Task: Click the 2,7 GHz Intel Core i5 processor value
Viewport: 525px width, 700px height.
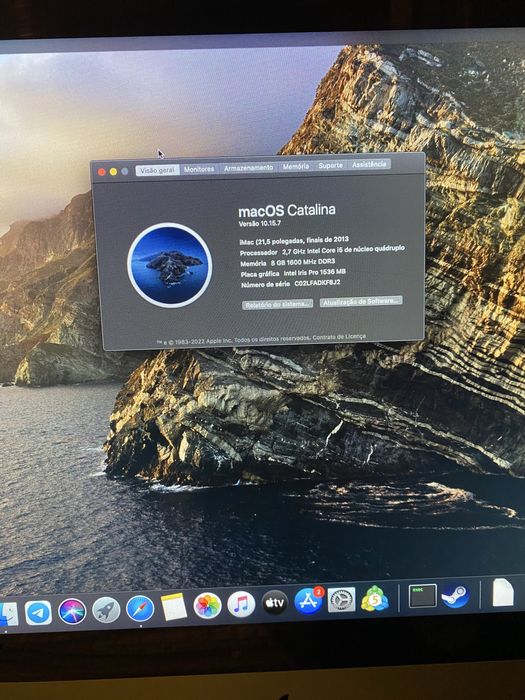Action: coord(343,250)
